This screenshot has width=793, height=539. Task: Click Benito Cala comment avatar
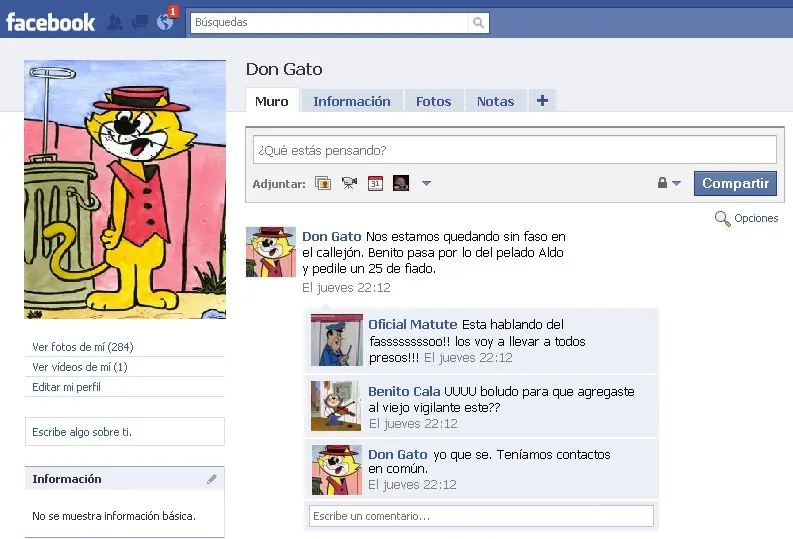coord(336,406)
